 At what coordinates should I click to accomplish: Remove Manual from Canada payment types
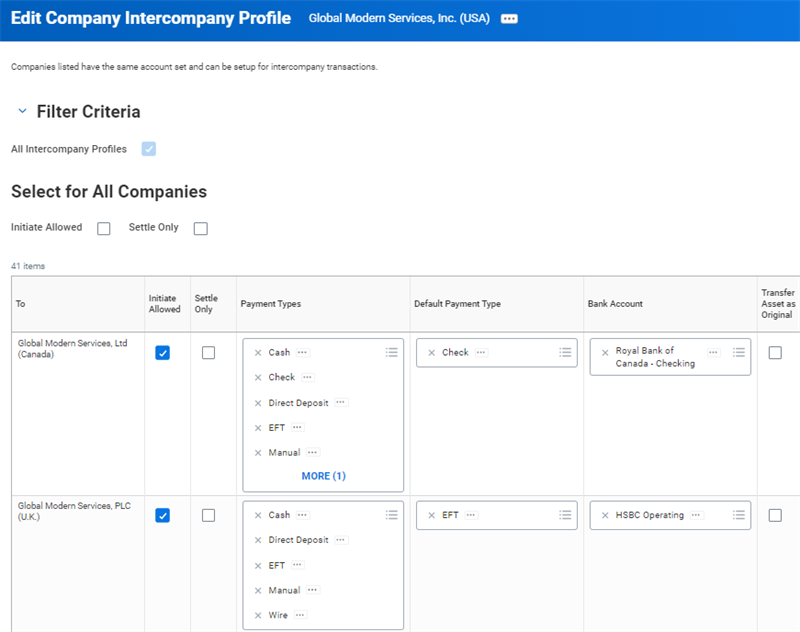click(258, 453)
